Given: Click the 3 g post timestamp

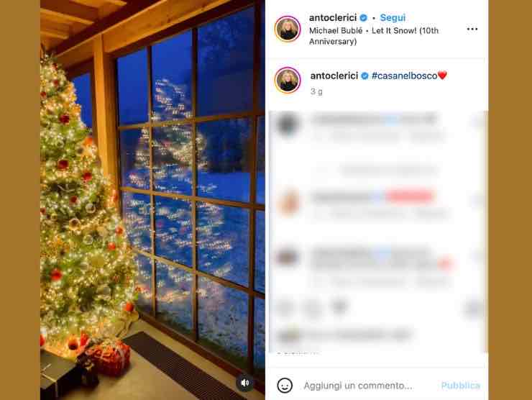Looking at the screenshot, I should (x=316, y=91).
